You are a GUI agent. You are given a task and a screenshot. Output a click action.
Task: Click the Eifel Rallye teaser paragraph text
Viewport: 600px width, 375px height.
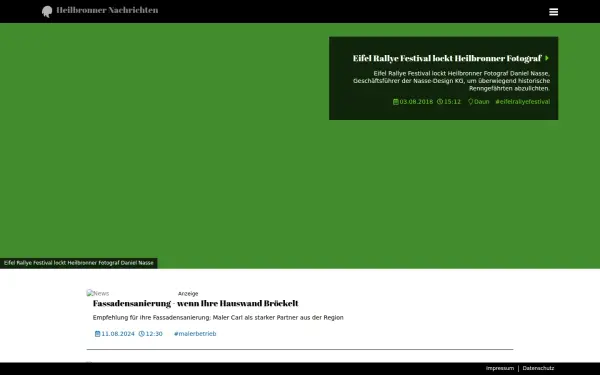point(452,81)
